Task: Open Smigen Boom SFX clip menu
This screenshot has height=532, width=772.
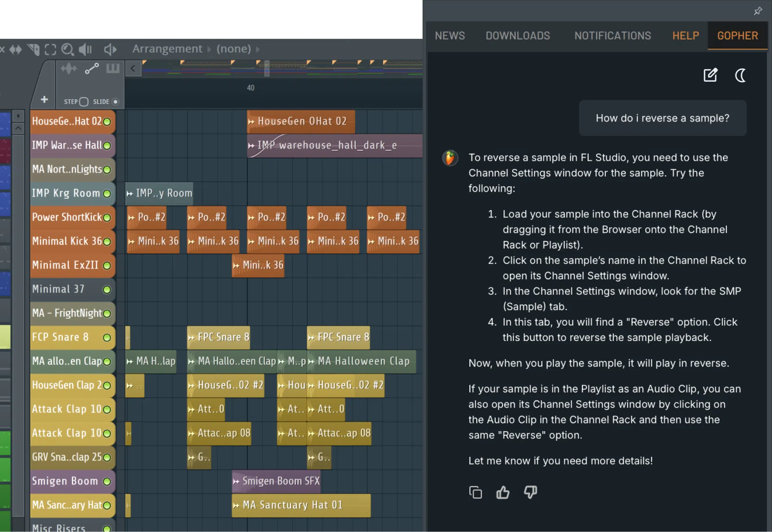Action: click(236, 481)
